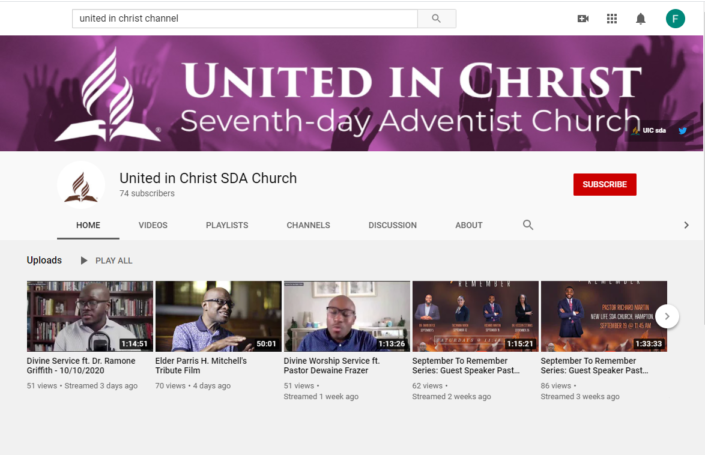Click the Uploads section heading
This screenshot has height=455, width=705.
point(44,260)
